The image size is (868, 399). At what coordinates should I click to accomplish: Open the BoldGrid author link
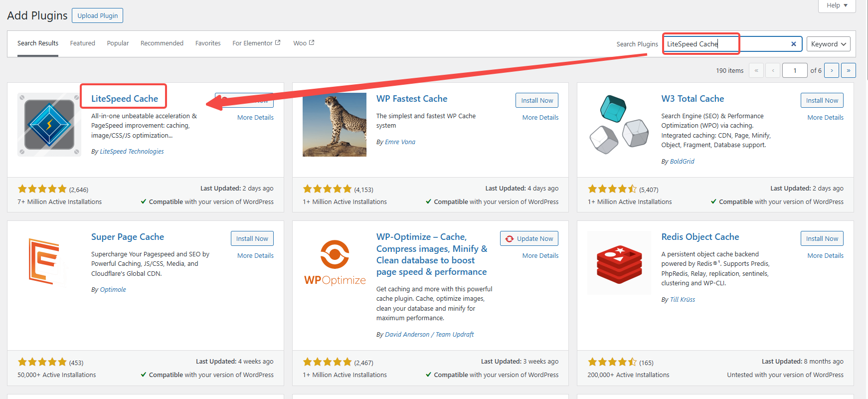[682, 162]
